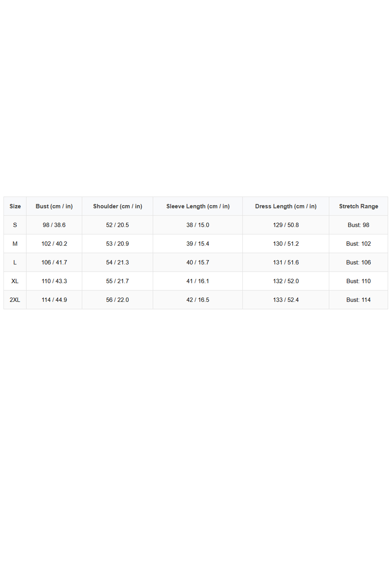
Task: Select bust value 110 / 43.3
Action: click(54, 281)
